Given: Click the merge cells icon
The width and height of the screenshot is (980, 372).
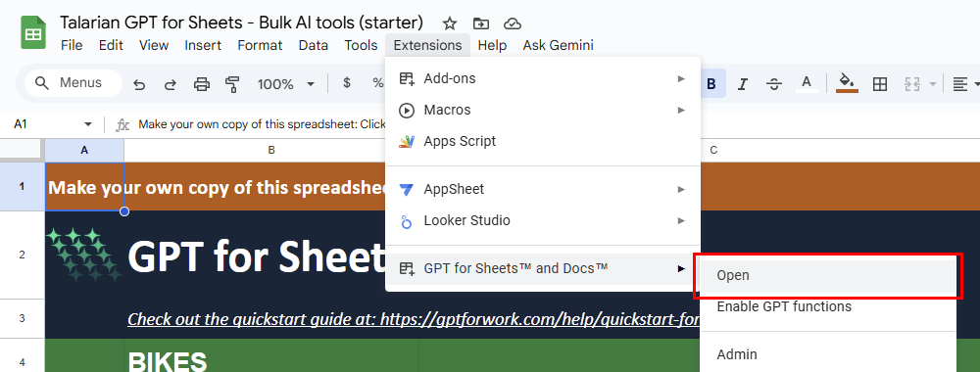Looking at the screenshot, I should [x=913, y=83].
